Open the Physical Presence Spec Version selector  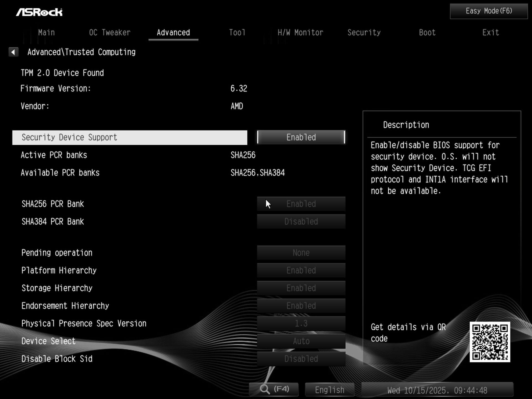[x=301, y=323]
